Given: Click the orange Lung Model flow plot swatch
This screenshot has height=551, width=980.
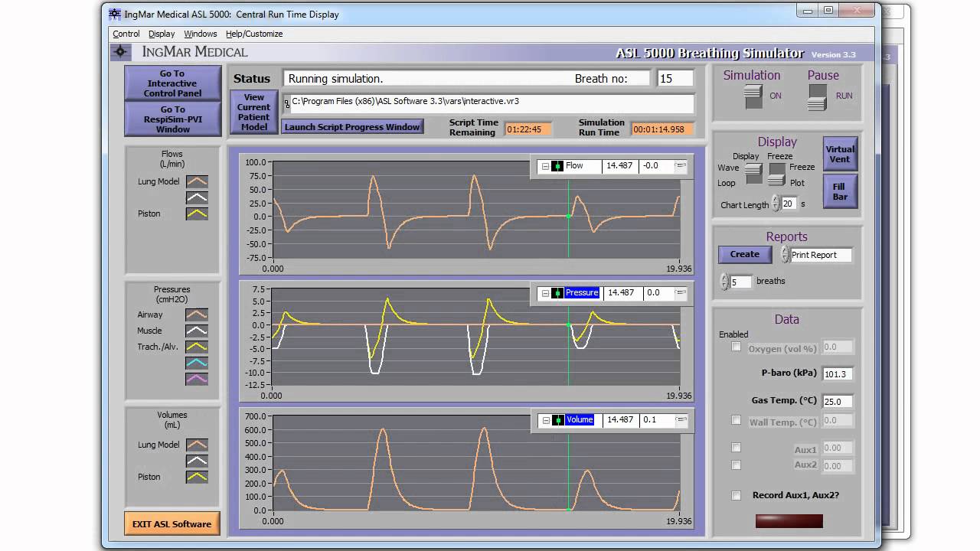Looking at the screenshot, I should [197, 182].
